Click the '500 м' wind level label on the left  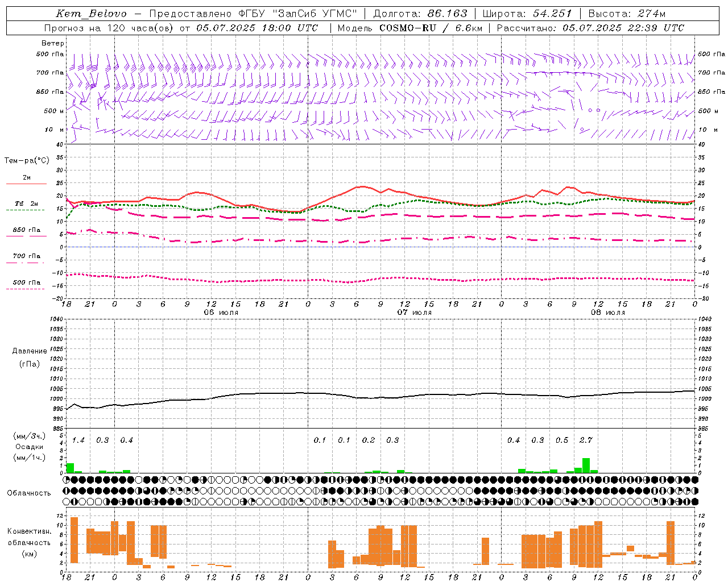click(x=54, y=111)
